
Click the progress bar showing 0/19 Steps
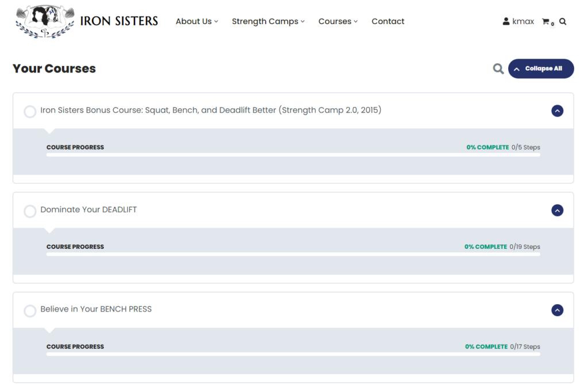coord(293,254)
